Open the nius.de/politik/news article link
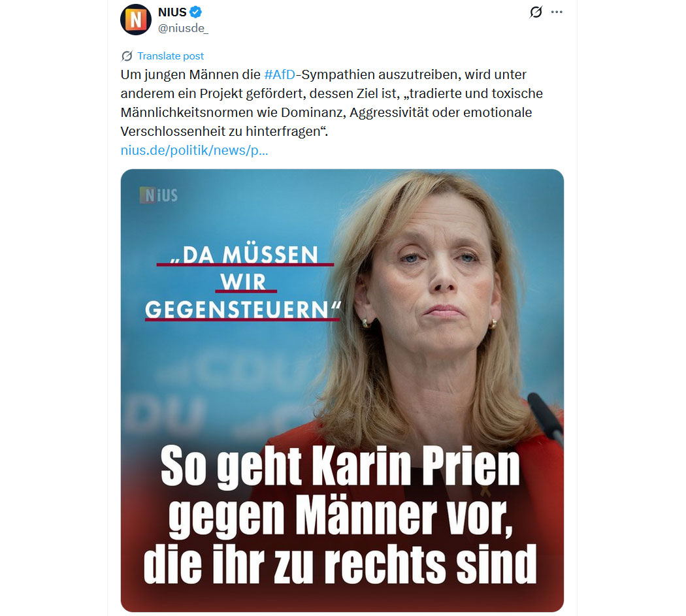The width and height of the screenshot is (686, 616). pos(194,150)
